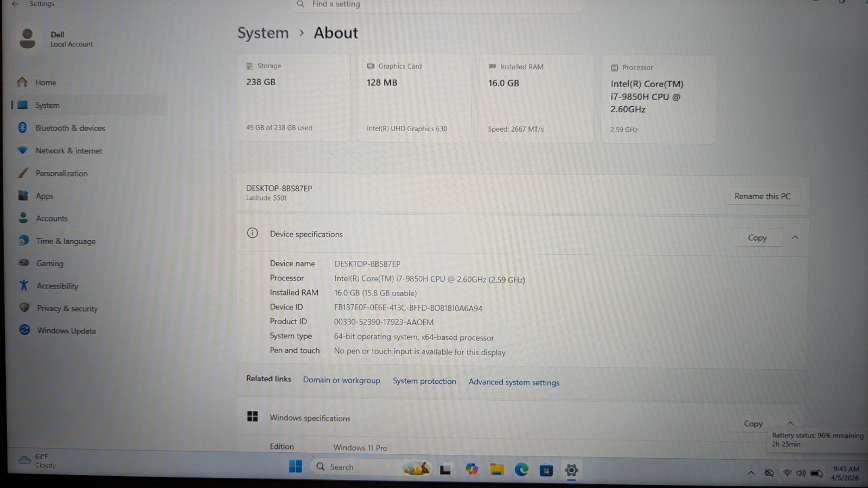Click the Gaming controller icon
Image resolution: width=868 pixels, height=488 pixels.
[24, 263]
